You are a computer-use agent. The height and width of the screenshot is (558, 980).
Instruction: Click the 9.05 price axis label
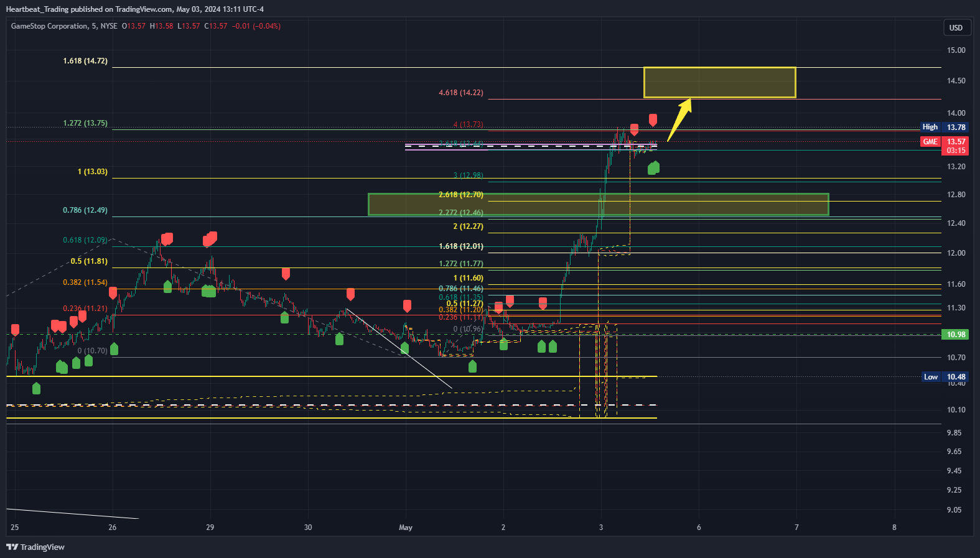[x=954, y=510]
